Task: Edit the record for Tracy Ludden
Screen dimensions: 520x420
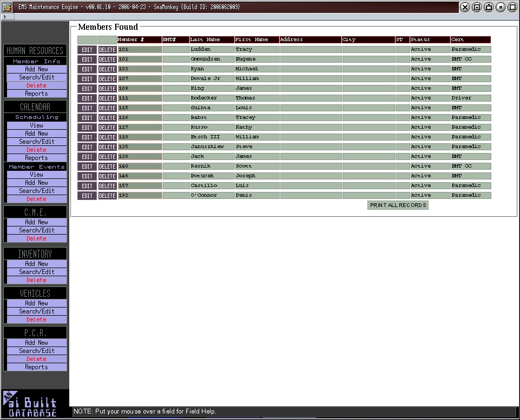Action: point(87,50)
